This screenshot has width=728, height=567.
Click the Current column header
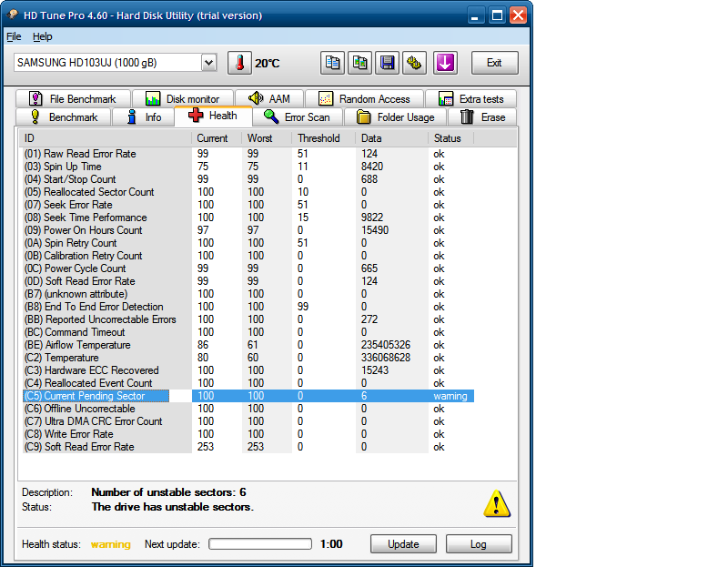pos(217,138)
